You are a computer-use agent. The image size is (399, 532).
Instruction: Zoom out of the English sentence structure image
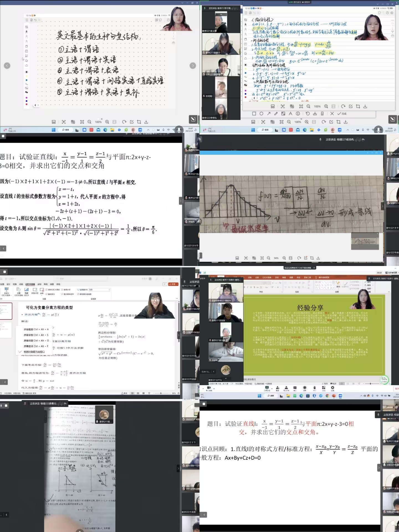pyautogui.click(x=89, y=122)
